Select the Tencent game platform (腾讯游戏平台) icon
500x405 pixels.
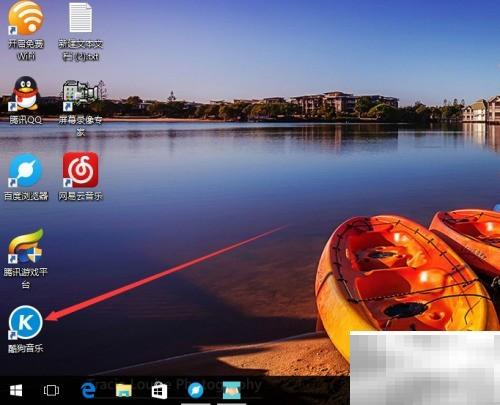(26, 246)
